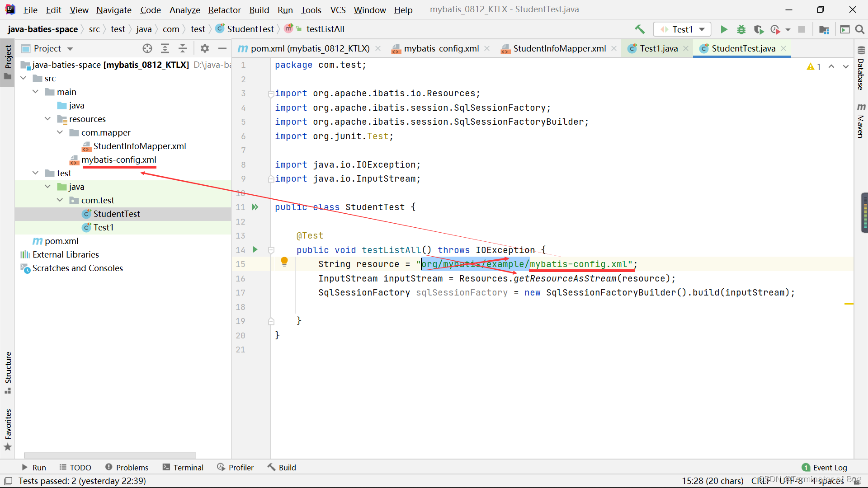Select the Test1 run configuration dropdown
868x488 pixels.
pos(682,28)
